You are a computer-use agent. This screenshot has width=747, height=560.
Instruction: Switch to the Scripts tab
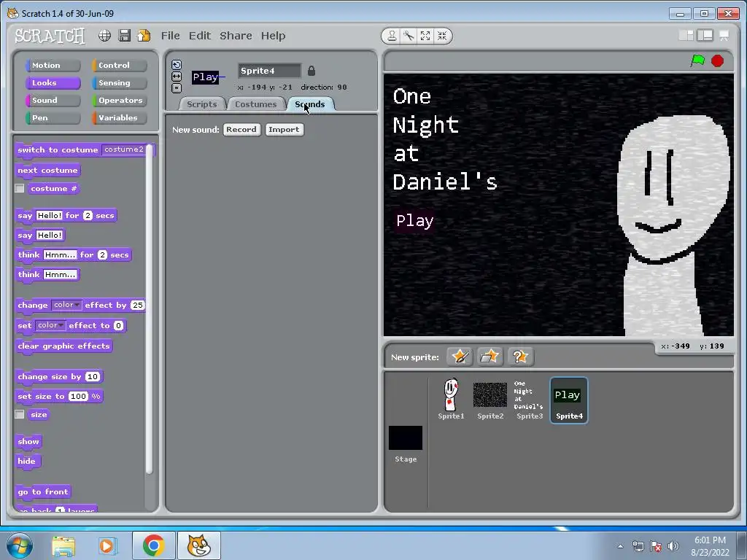[x=201, y=104]
